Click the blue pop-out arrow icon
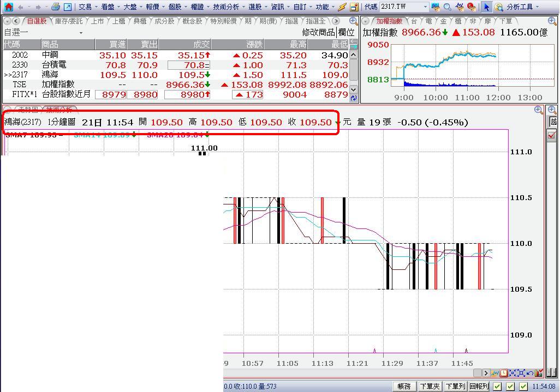The height and width of the screenshot is (392, 560). point(68,7)
